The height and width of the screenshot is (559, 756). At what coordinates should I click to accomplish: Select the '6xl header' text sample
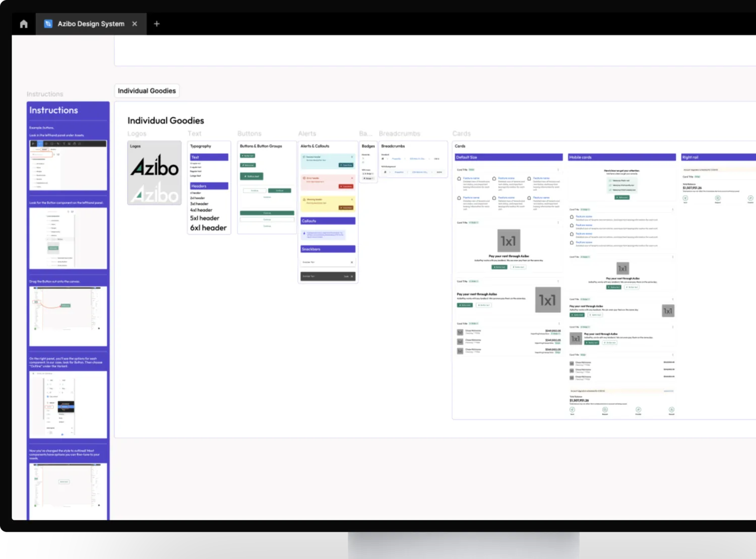tap(208, 228)
